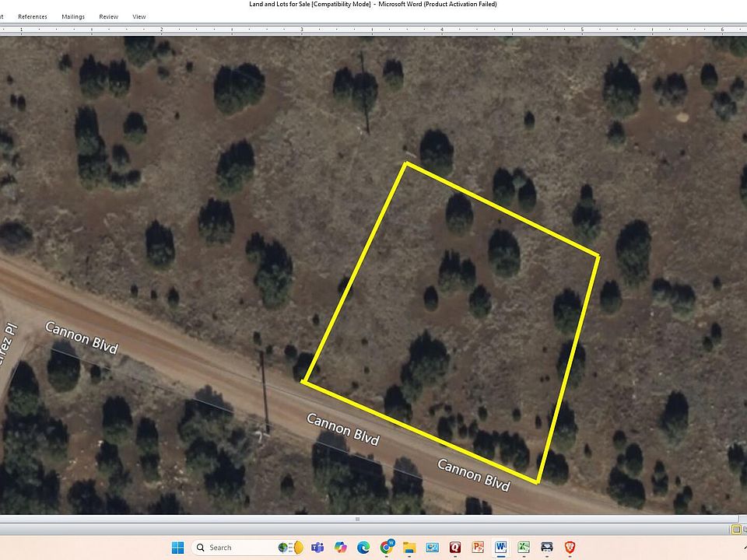Switch to the Review ribbon tab
Viewport: 747px width, 560px height.
pyautogui.click(x=109, y=16)
